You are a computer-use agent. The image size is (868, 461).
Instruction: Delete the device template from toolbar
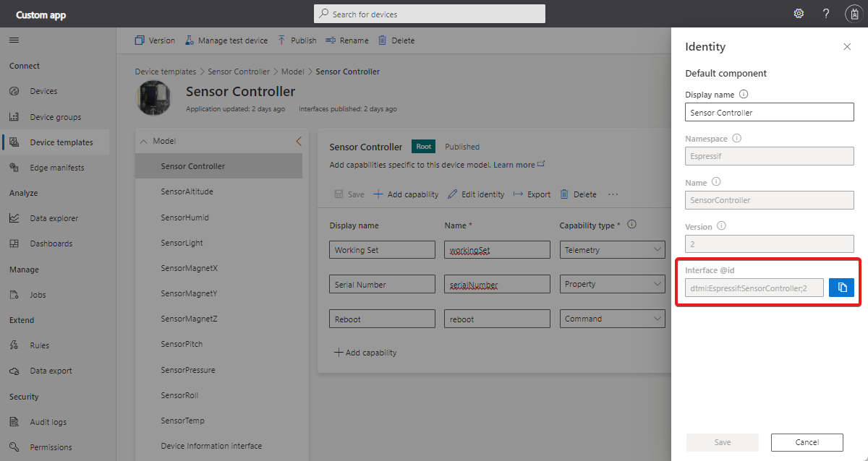click(396, 40)
